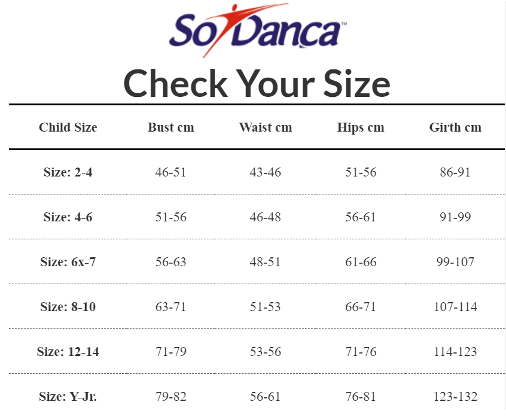Select the Size: 2-4 row label
This screenshot has width=506, height=420.
click(x=68, y=172)
